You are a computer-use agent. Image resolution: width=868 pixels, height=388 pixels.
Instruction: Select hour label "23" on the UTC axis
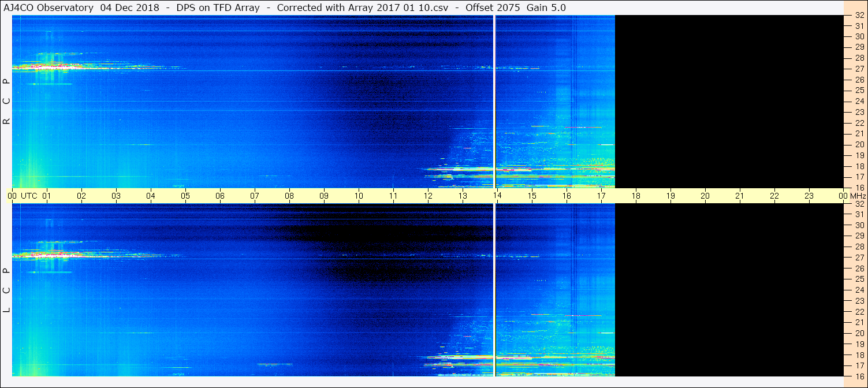coord(809,196)
